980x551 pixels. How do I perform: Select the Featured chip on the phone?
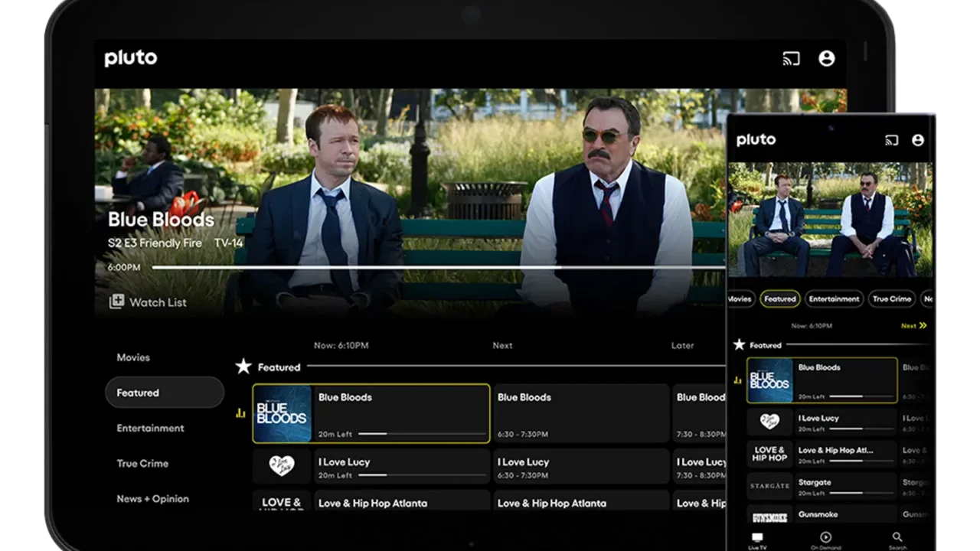coord(780,299)
